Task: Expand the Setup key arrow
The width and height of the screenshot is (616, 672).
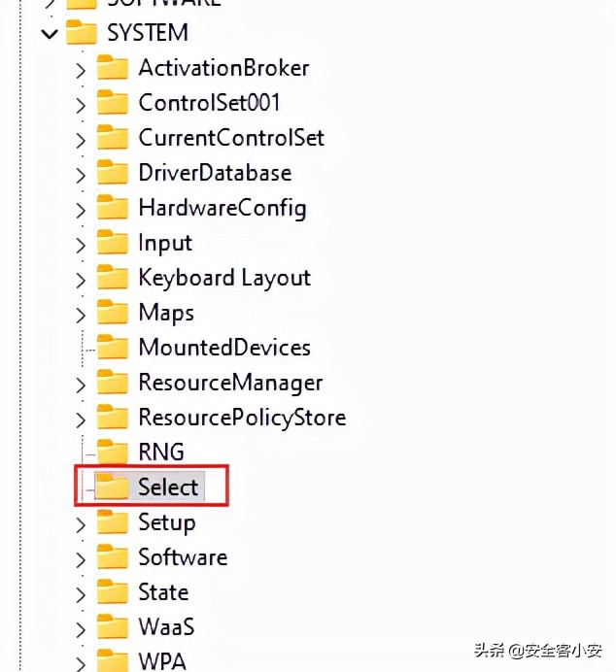Action: click(x=81, y=523)
